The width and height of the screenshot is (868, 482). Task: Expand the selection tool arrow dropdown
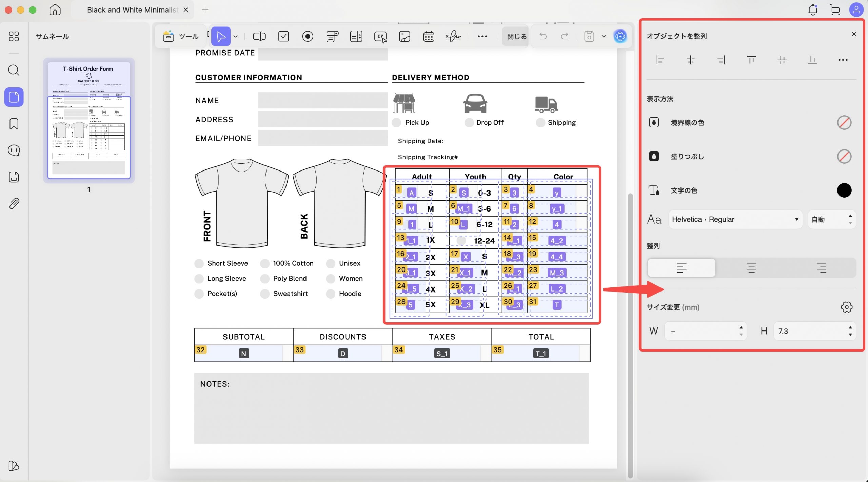[236, 36]
